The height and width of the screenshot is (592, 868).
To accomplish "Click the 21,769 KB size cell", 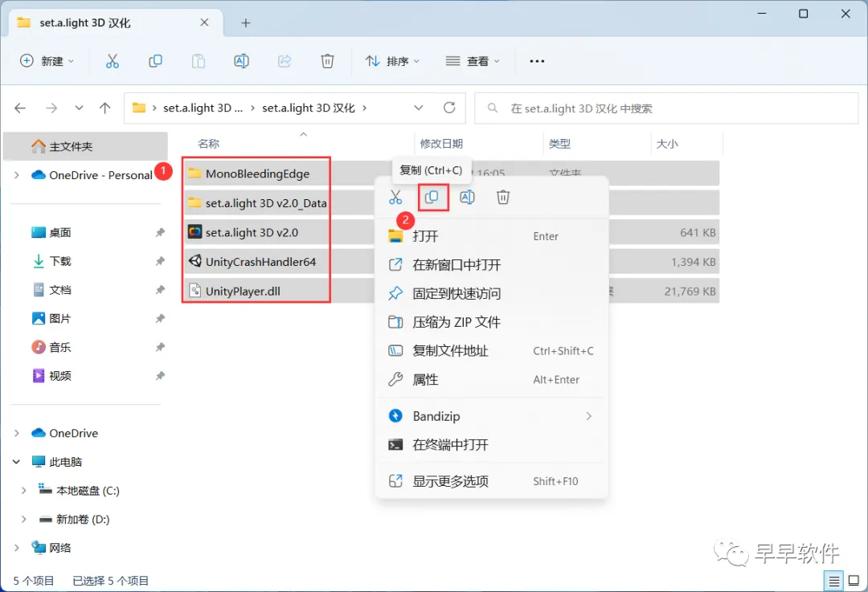I will (x=690, y=291).
